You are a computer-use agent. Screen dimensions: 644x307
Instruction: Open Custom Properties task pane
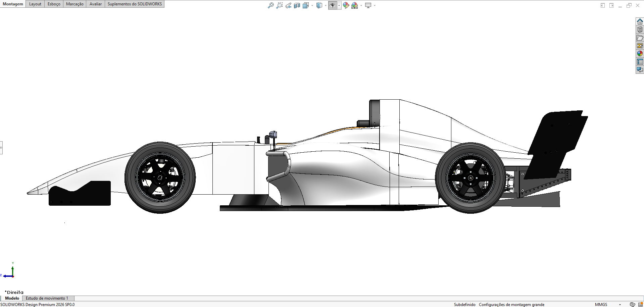click(x=640, y=62)
